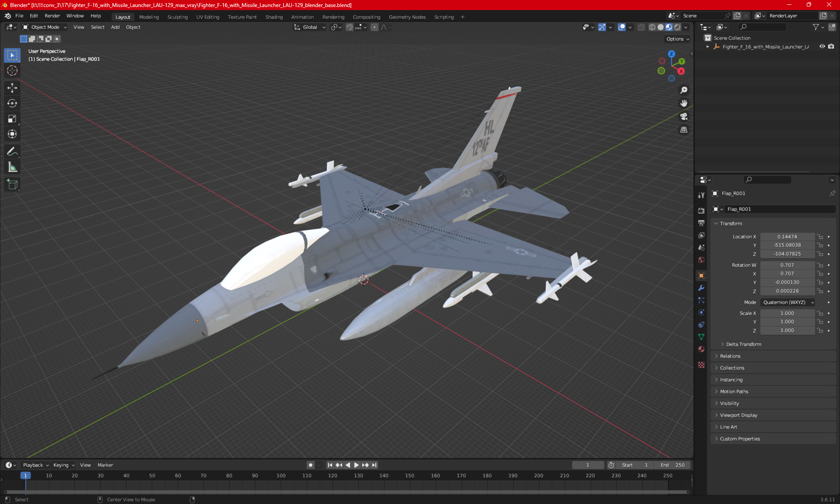840x504 pixels.
Task: Open the Object Mode dropdown
Action: point(45,27)
